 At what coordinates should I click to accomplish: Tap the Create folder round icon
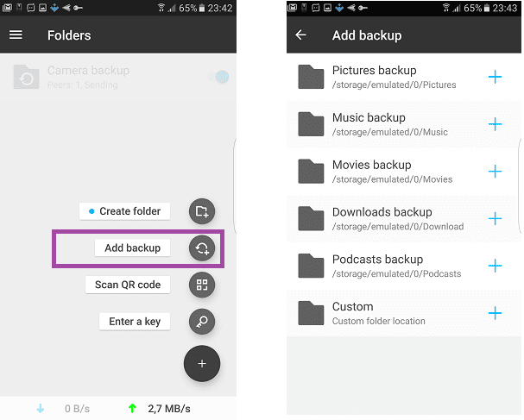(202, 211)
